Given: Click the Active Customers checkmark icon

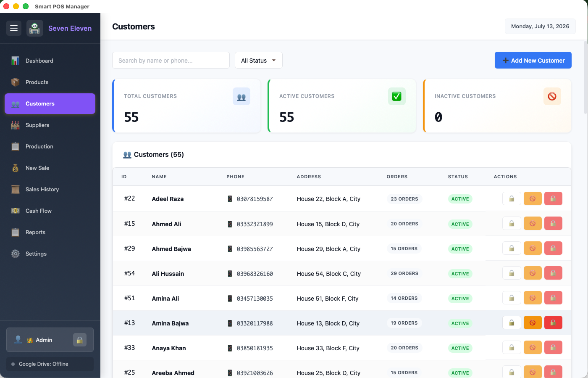Looking at the screenshot, I should 397,96.
